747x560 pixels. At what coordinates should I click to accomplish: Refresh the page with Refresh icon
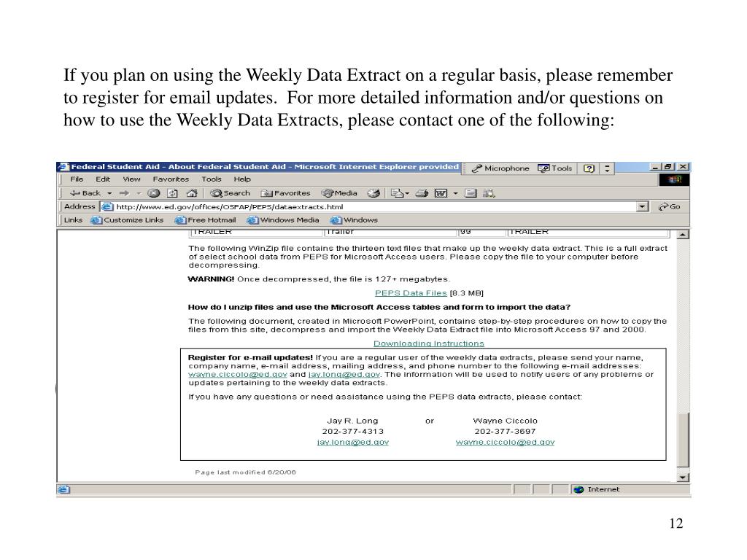pos(172,193)
